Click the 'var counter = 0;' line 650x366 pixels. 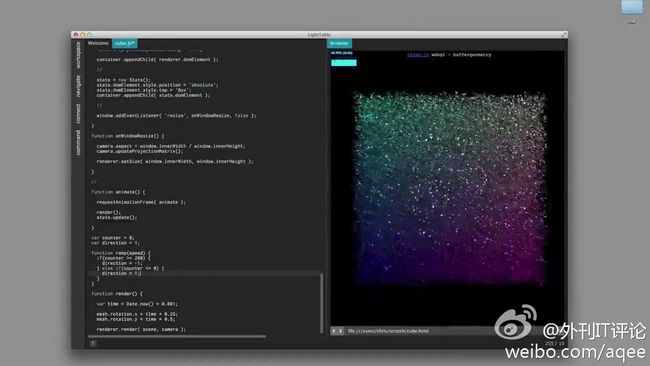(113, 238)
